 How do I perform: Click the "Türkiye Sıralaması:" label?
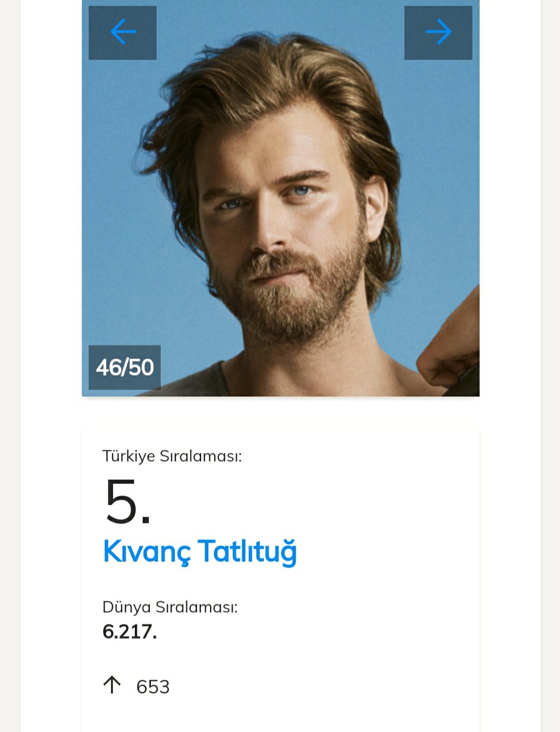[172, 456]
